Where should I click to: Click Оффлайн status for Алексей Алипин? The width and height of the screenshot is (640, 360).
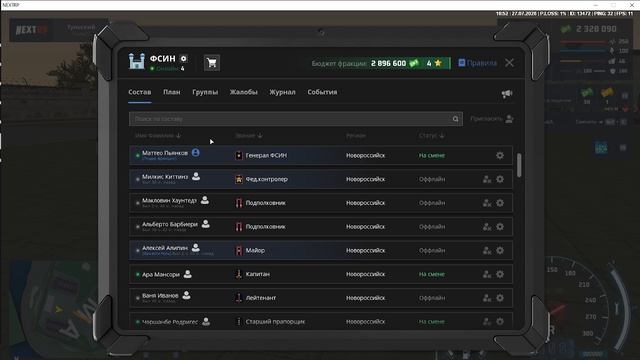click(432, 250)
